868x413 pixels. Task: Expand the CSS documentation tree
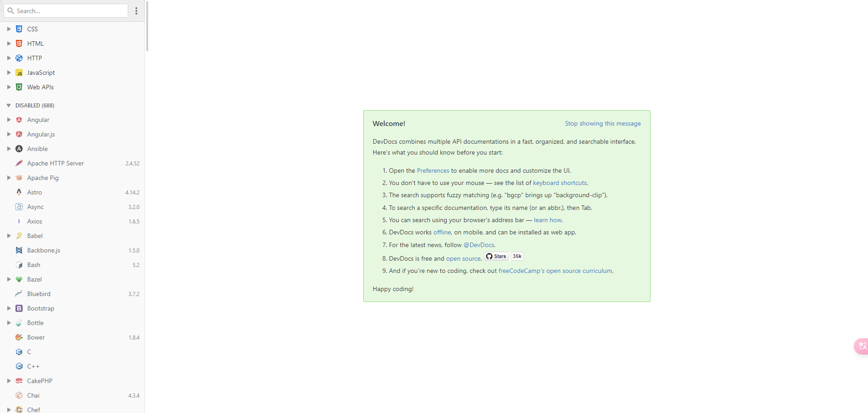coord(9,29)
